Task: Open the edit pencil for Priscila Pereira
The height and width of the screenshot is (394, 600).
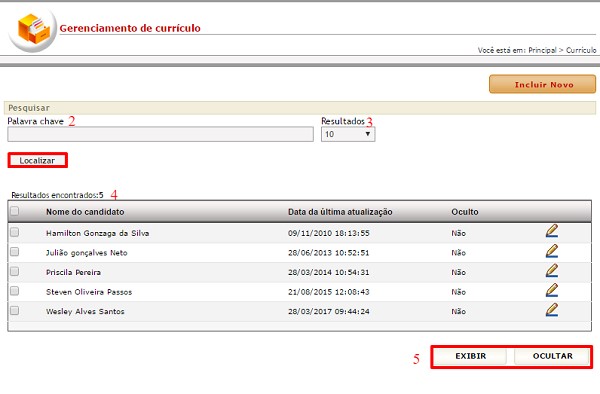Action: click(551, 270)
